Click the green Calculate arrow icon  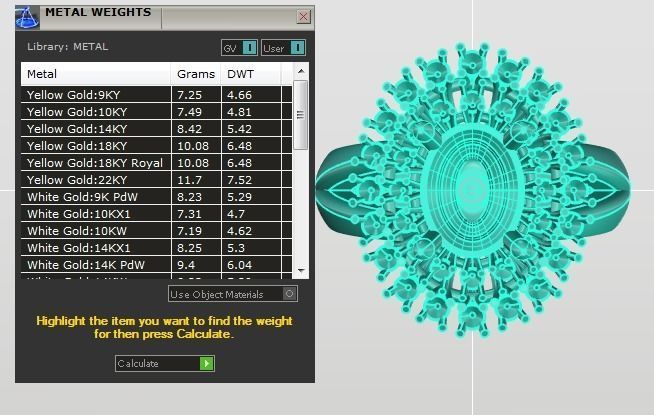pyautogui.click(x=206, y=363)
